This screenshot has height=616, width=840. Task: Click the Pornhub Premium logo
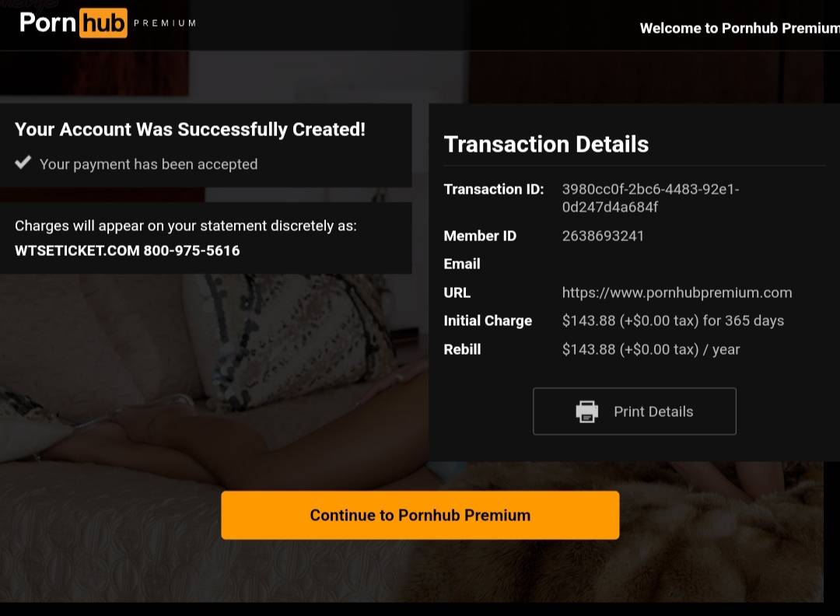(107, 23)
